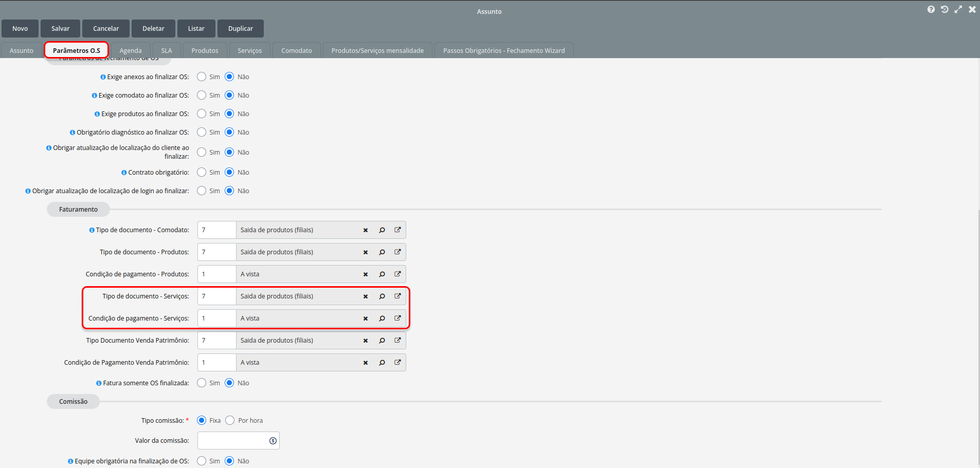The height and width of the screenshot is (468, 980).
Task: Select Sim for Fatura somente OS finalizada
Action: 202,383
